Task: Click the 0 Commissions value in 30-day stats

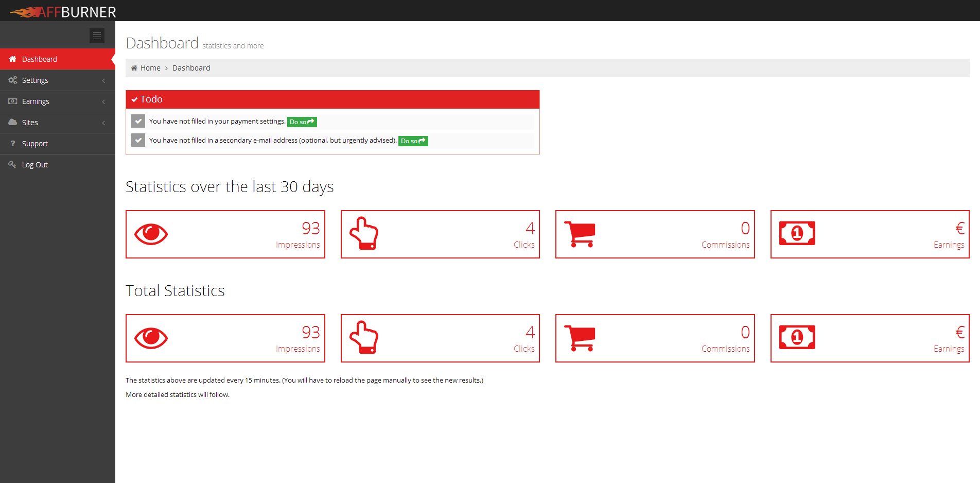Action: point(745,228)
